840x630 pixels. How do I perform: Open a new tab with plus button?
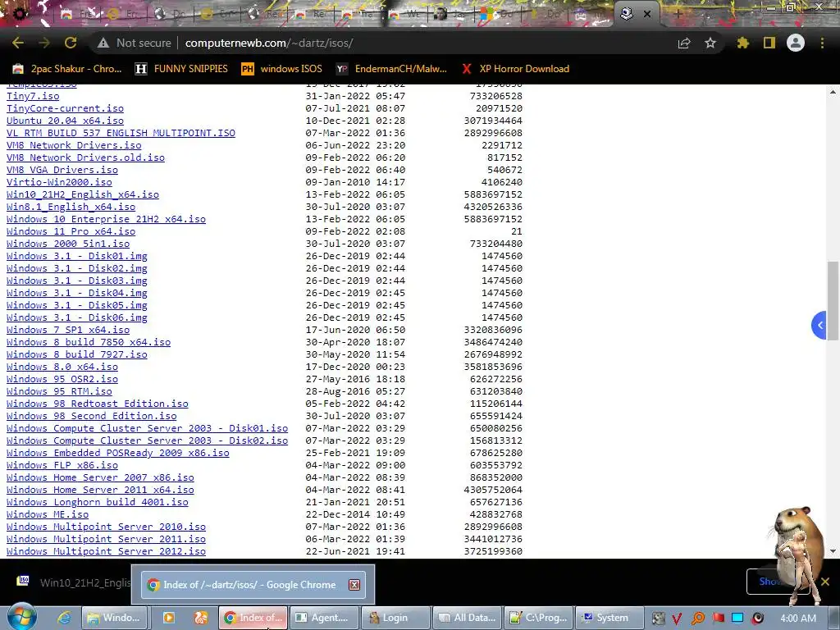678,14
